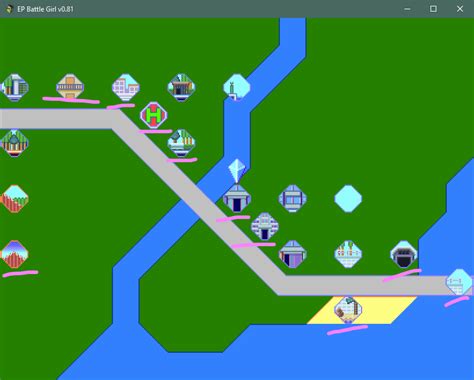Minimize the EP Battle Girl window

(x=407, y=9)
